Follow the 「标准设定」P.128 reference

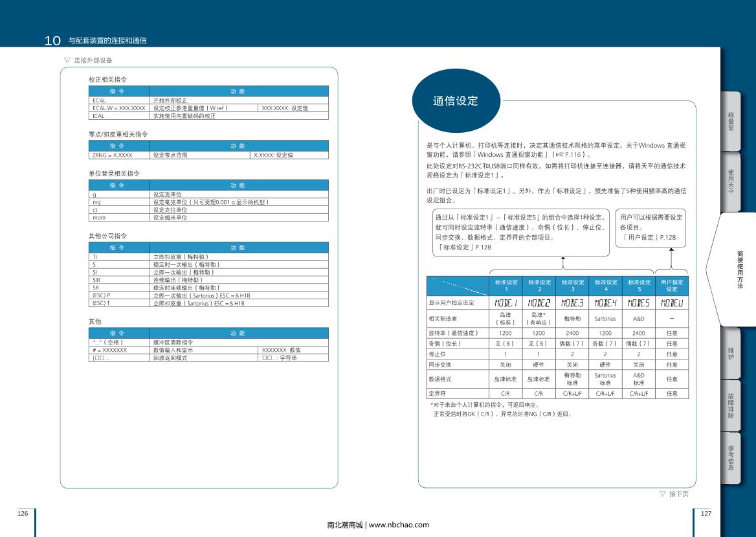[x=463, y=247]
